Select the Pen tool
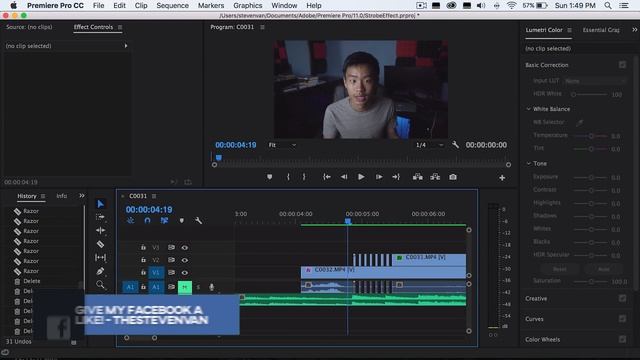 [100, 271]
